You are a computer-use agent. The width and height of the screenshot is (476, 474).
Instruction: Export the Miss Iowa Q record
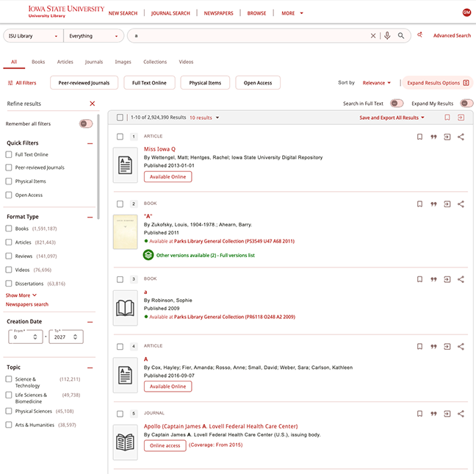pos(447,137)
